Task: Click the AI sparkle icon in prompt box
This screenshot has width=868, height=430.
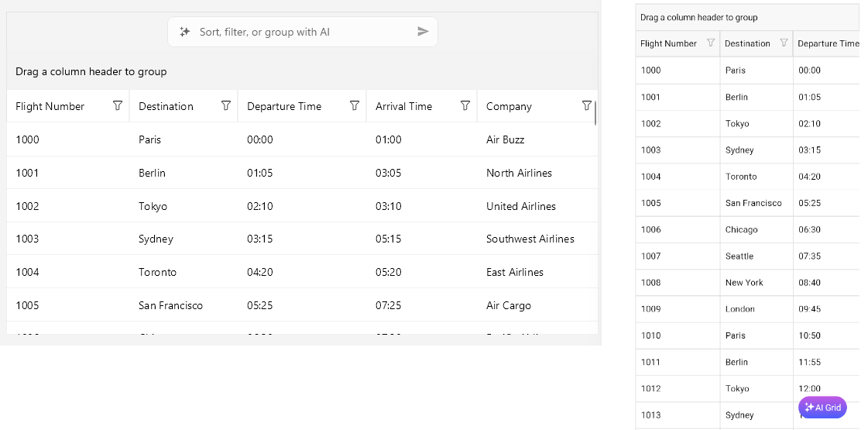Action: pos(185,32)
